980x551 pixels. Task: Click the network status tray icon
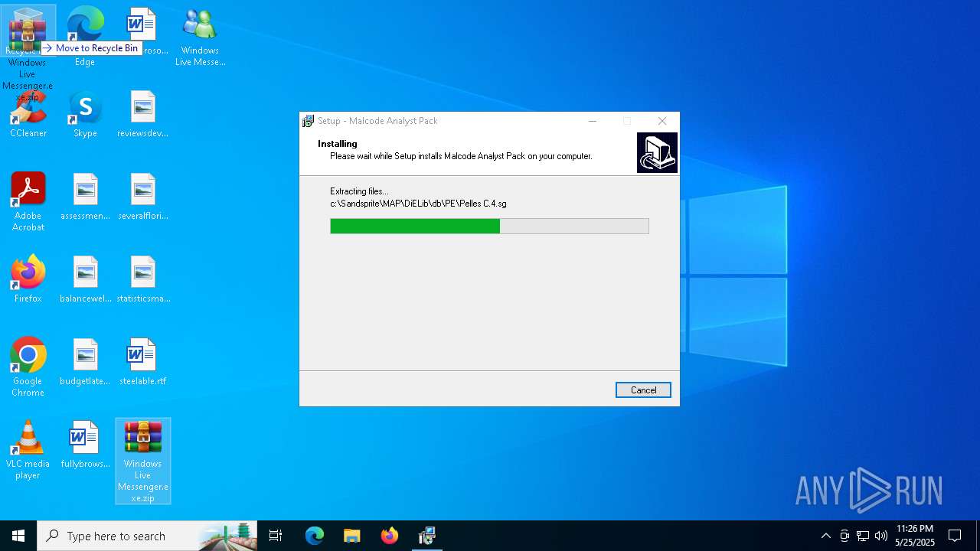863,536
